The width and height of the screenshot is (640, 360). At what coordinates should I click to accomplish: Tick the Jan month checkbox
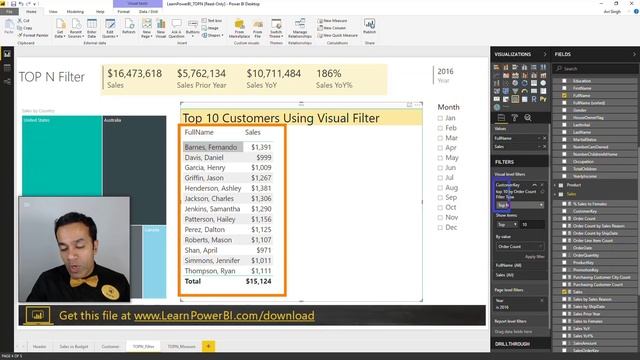click(440, 118)
